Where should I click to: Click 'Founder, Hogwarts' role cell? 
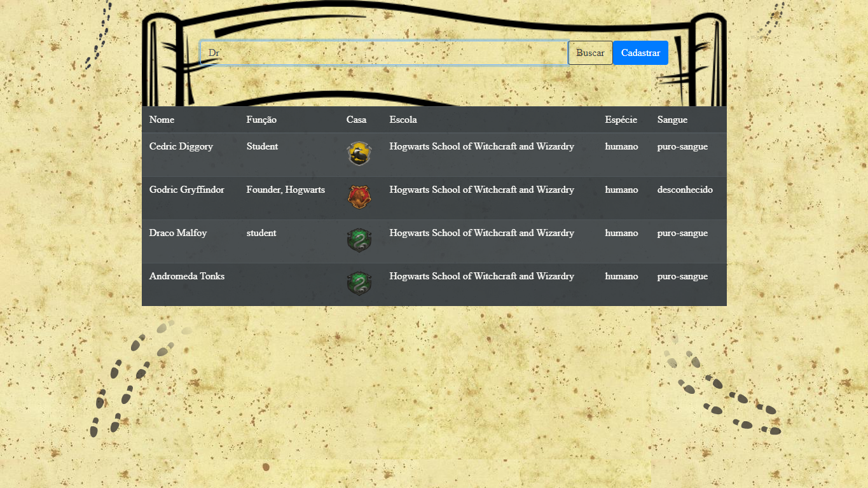(x=286, y=190)
